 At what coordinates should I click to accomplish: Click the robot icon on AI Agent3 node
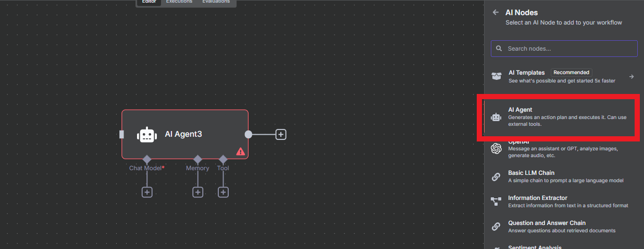(x=147, y=135)
